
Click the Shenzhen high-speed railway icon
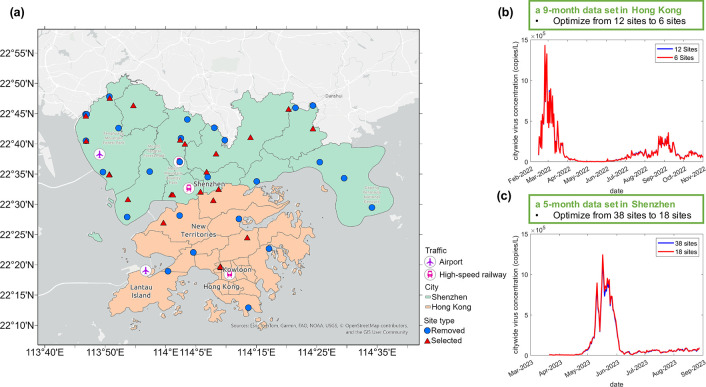pos(189,188)
